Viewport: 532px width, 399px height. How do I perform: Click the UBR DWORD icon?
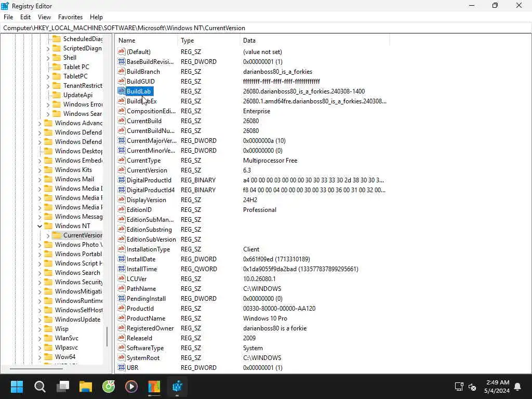click(122, 367)
